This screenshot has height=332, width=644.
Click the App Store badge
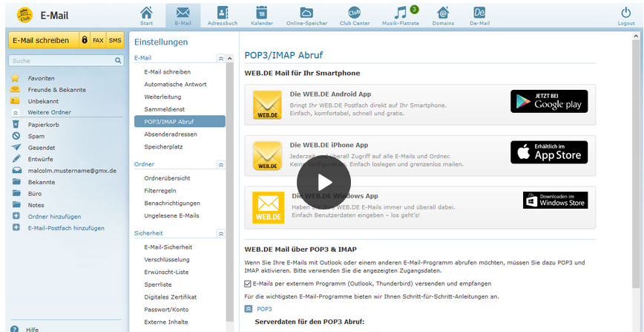coord(549,152)
